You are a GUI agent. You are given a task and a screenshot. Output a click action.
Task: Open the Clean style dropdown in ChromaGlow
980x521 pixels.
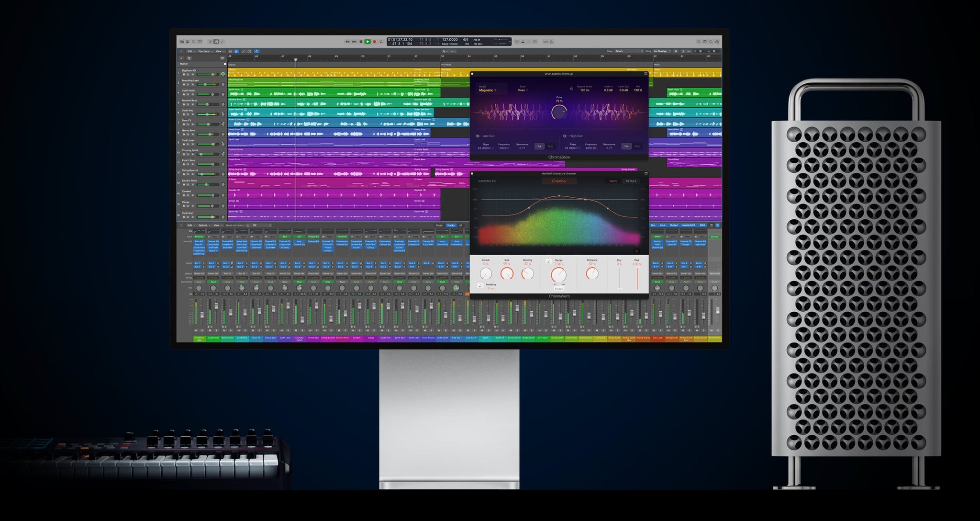(x=523, y=91)
